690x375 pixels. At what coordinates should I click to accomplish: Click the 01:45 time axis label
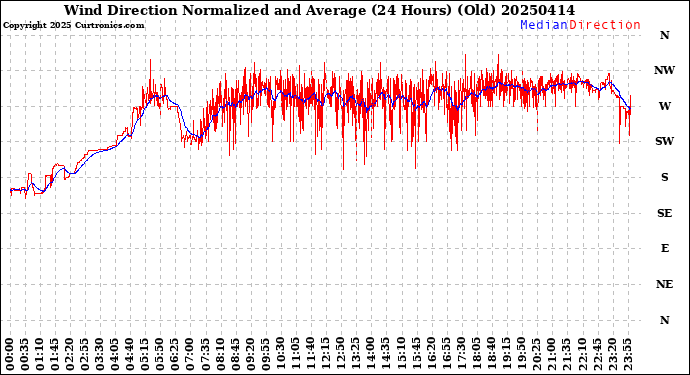(x=55, y=354)
